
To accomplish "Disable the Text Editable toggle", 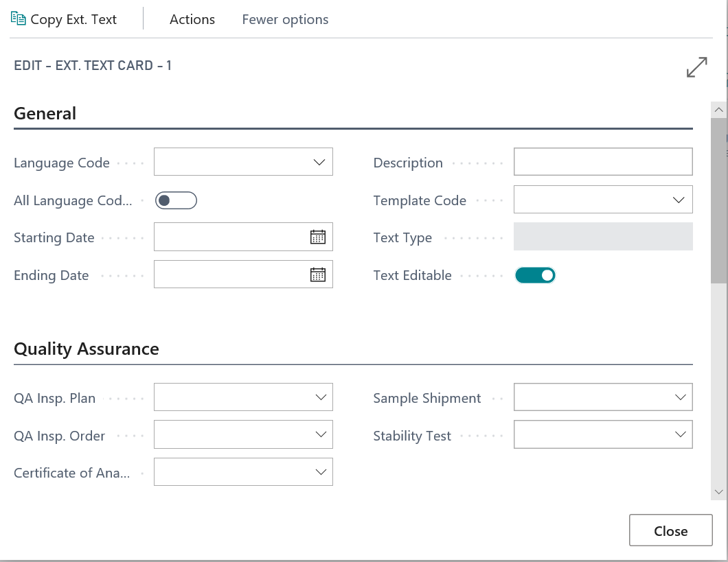I will pos(535,275).
